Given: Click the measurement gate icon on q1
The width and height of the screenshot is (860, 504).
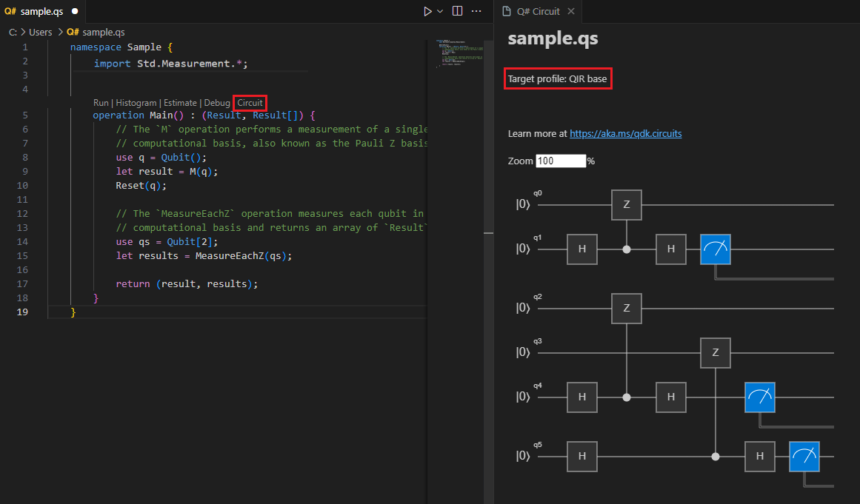Looking at the screenshot, I should pos(716,249).
